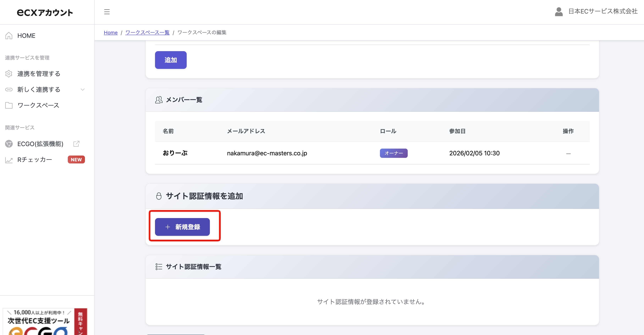Open the hamburger menu icon
This screenshot has height=335, width=644.
tap(107, 12)
